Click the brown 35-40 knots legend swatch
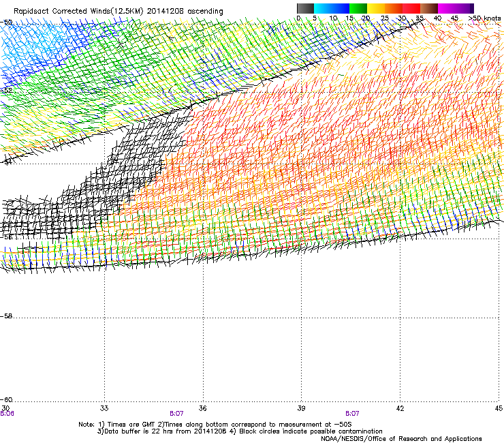Screen dimensions: 504x443 click(x=429, y=8)
